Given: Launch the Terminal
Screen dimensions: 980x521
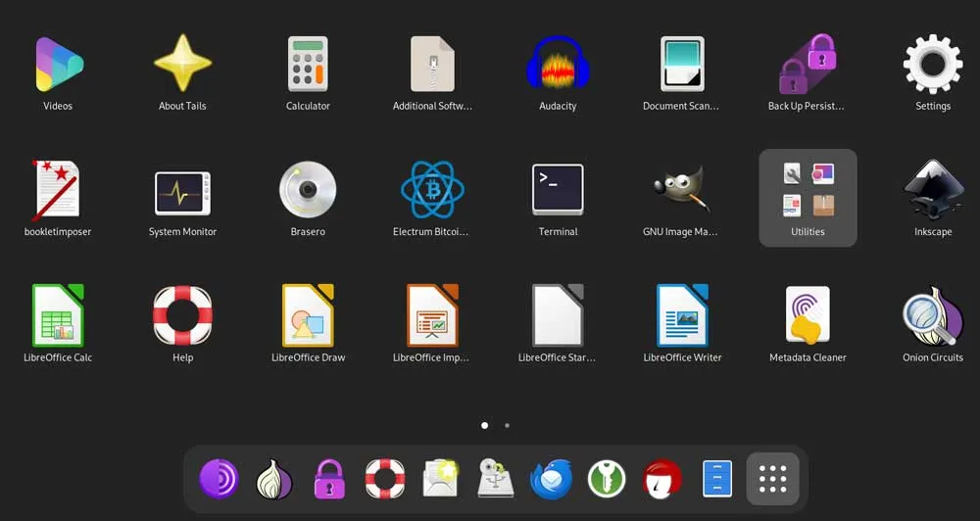Looking at the screenshot, I should 558,190.
